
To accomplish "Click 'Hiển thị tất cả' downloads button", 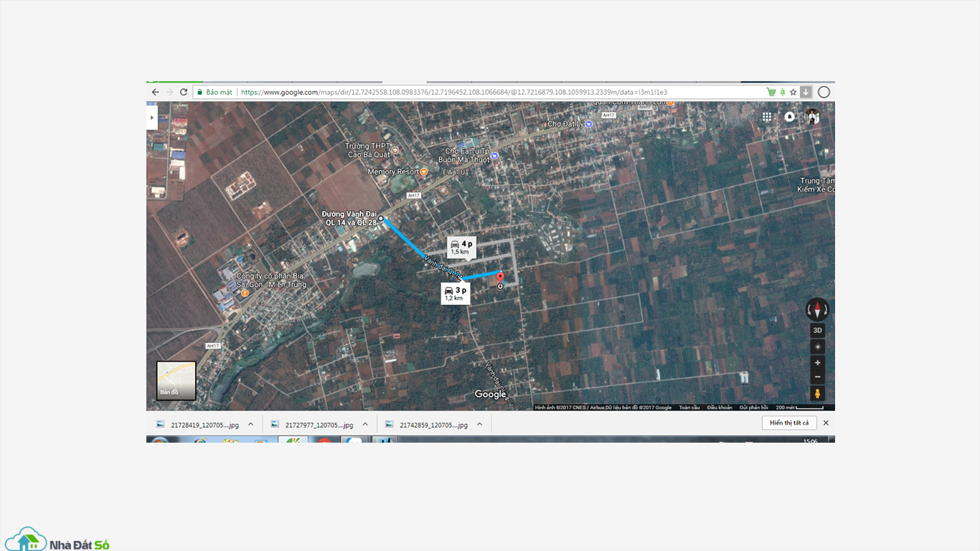I will [x=789, y=423].
